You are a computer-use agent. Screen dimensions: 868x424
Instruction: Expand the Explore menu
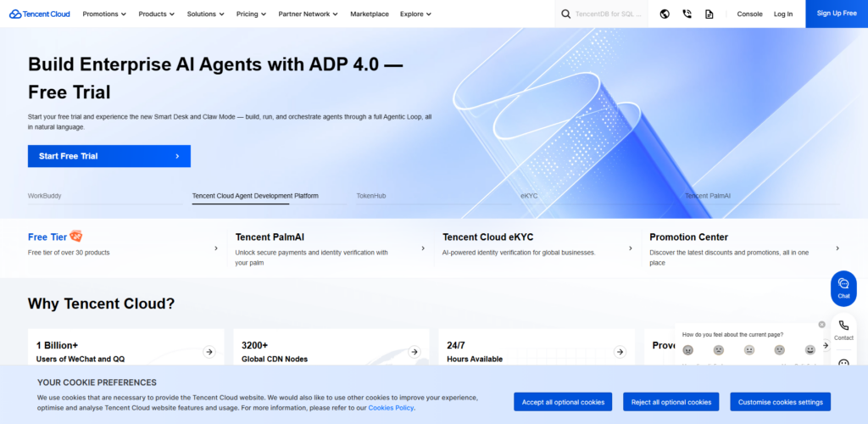click(415, 14)
